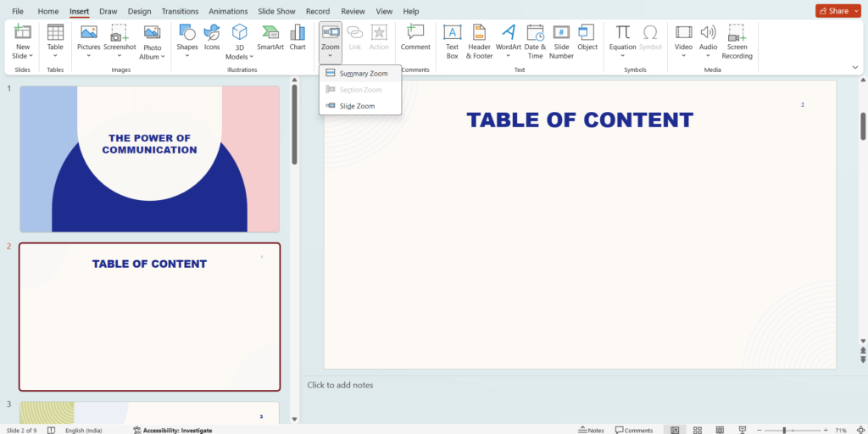
Task: Insert a Comment via ribbon icon
Action: 415,37
